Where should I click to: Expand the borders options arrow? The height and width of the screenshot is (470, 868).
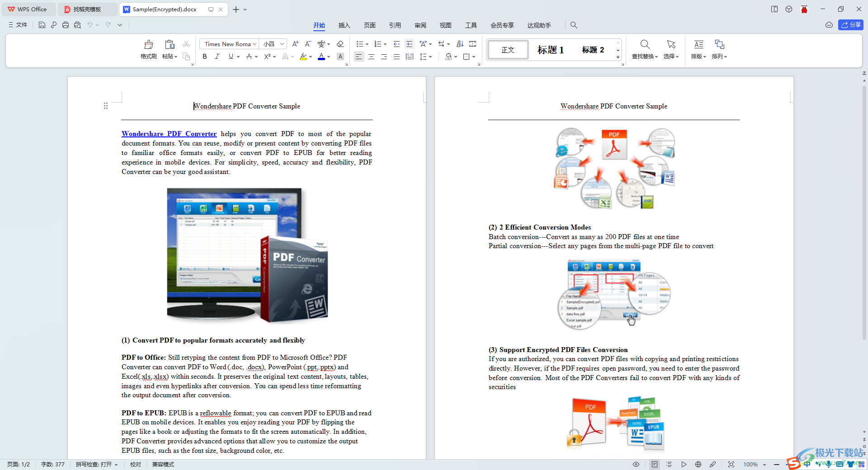tap(474, 57)
